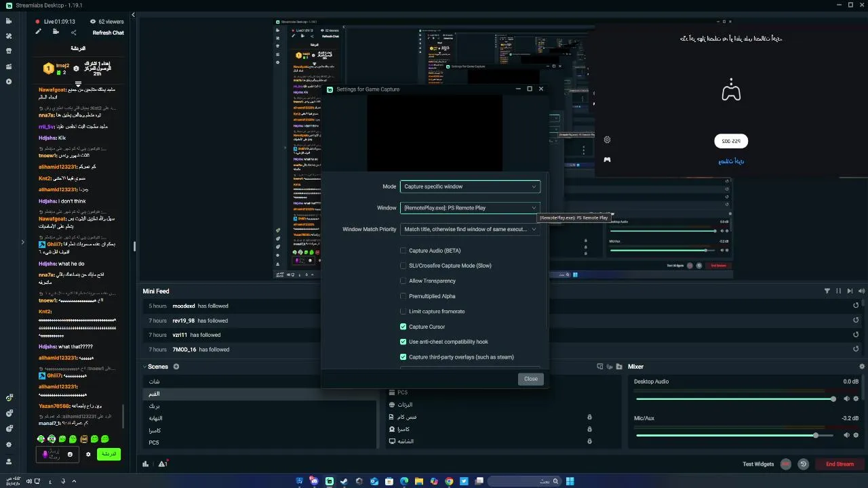Image resolution: width=868 pixels, height=488 pixels.
Task: Open the Window dropdown PS Remote Play
Action: coord(470,208)
